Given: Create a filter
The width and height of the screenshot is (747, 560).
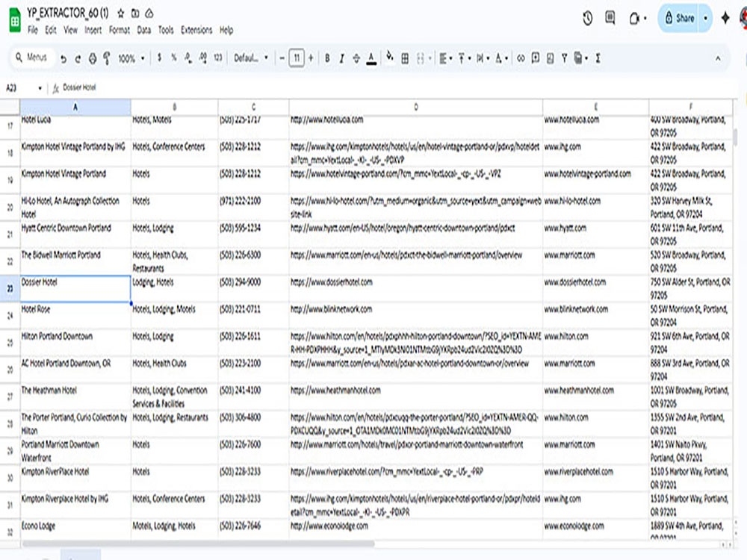Looking at the screenshot, I should (565, 58).
